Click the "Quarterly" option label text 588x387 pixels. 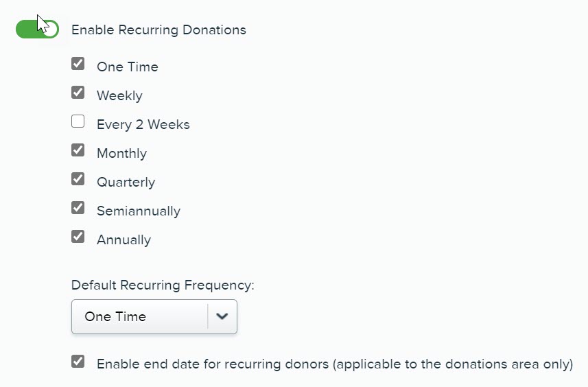coord(126,183)
